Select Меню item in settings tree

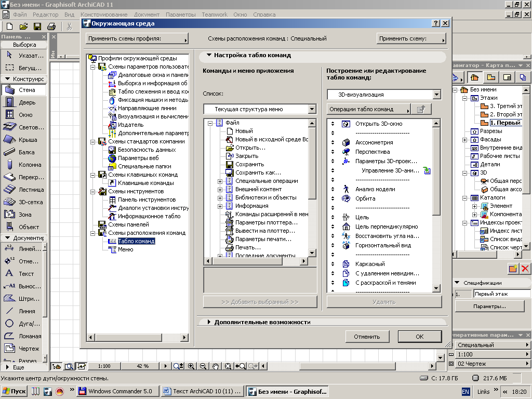(126, 249)
